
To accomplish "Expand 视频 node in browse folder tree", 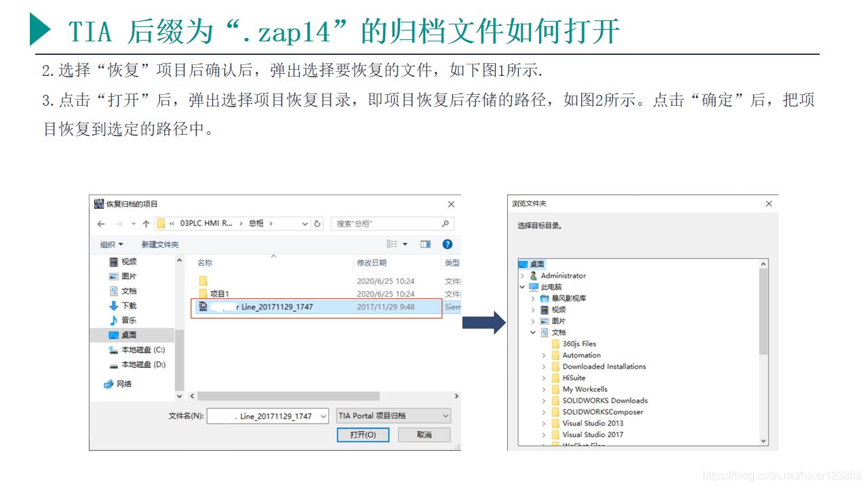I will pos(533,310).
